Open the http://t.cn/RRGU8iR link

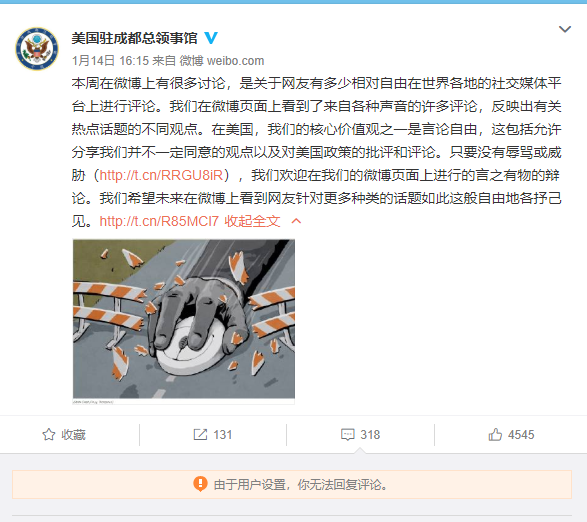(x=161, y=175)
